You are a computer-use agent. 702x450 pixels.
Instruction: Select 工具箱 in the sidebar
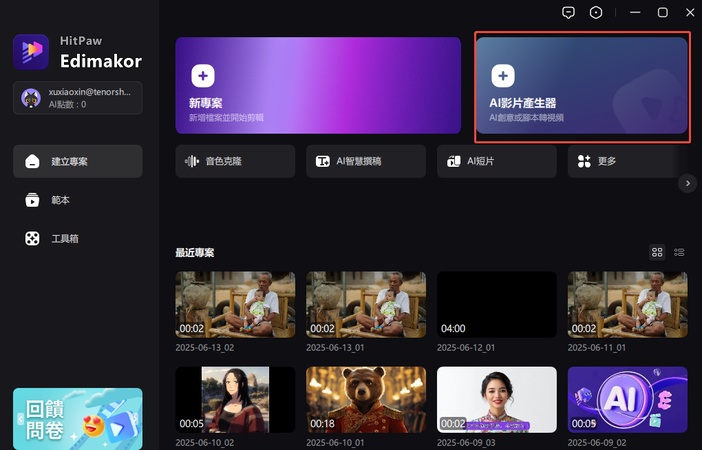(78, 239)
